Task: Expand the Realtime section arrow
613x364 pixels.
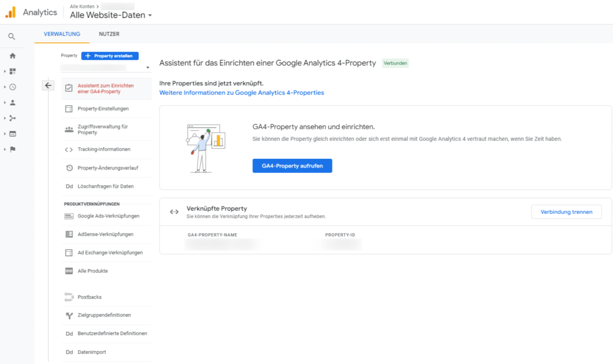Action: coord(5,87)
